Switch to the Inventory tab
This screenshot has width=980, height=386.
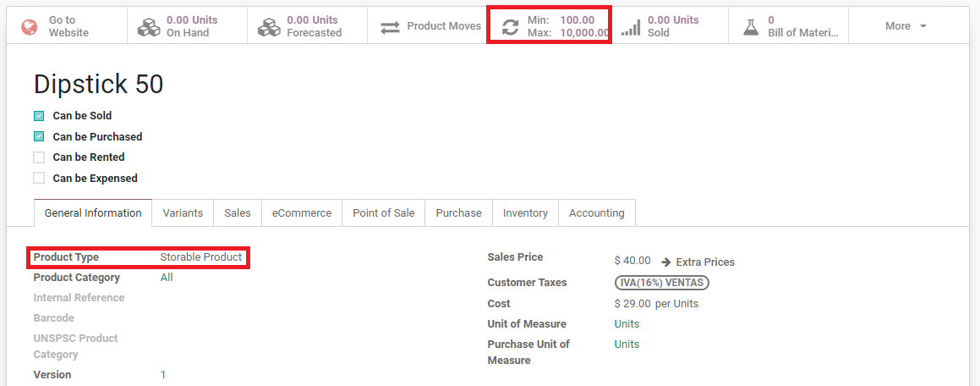click(525, 213)
